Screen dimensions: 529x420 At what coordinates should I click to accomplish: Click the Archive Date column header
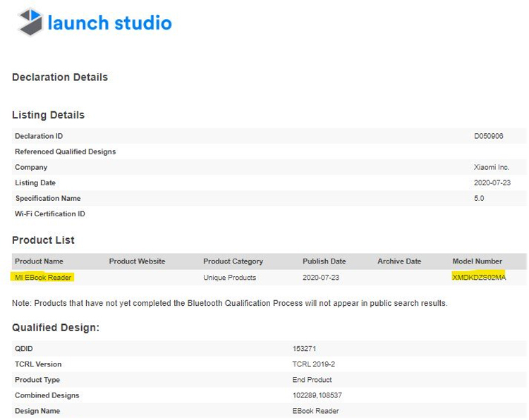tap(399, 261)
